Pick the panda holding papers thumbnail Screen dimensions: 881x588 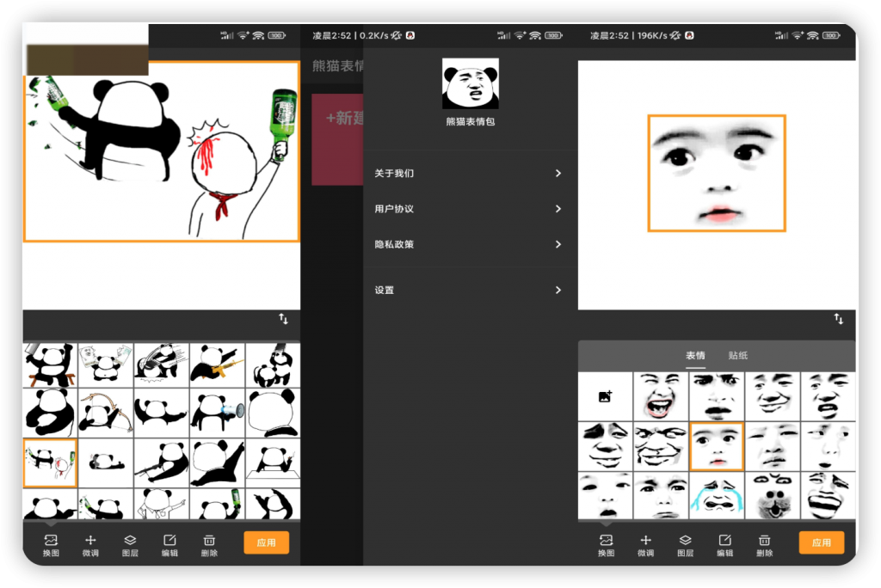[106, 365]
